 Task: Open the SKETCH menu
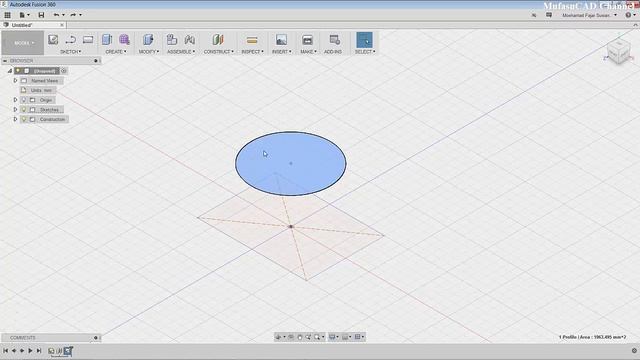click(x=71, y=52)
